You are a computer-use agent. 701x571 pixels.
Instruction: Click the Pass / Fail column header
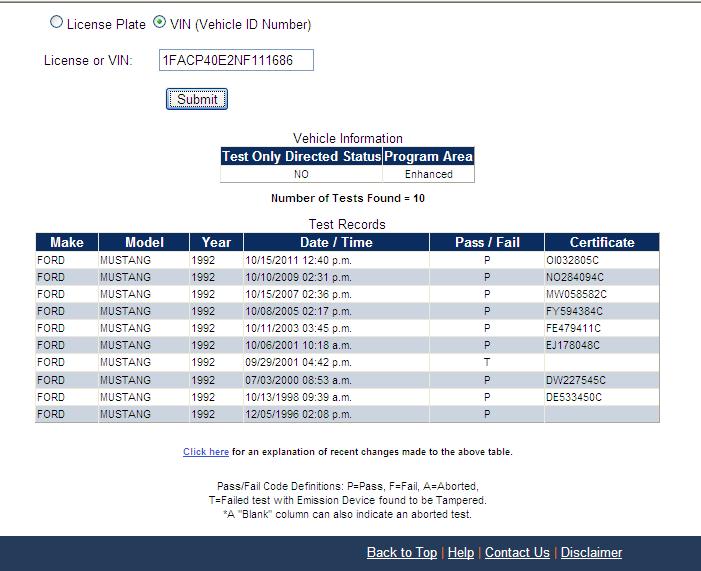coord(486,242)
